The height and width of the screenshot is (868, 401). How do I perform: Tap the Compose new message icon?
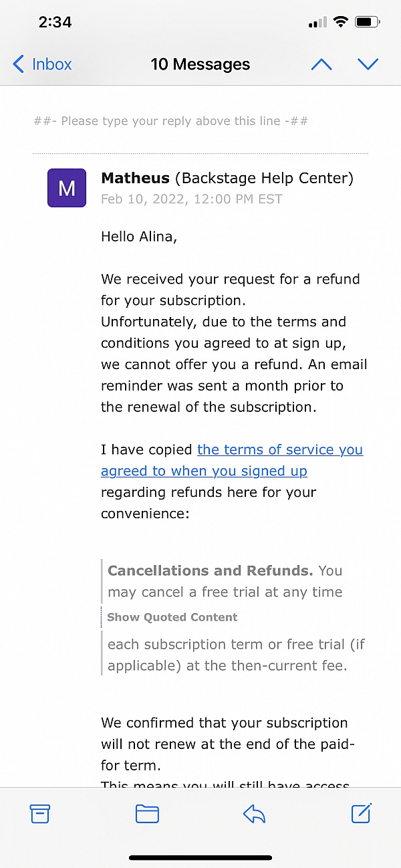tap(361, 813)
